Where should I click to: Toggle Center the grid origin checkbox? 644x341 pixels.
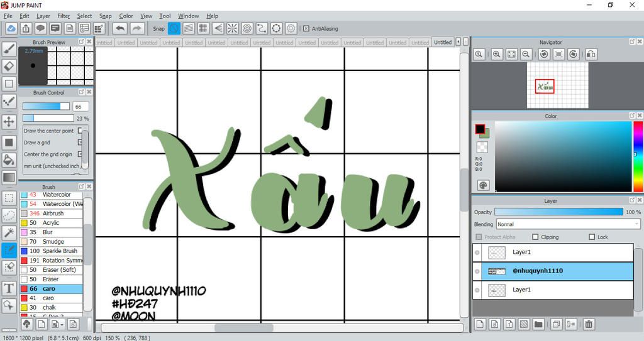tap(80, 154)
